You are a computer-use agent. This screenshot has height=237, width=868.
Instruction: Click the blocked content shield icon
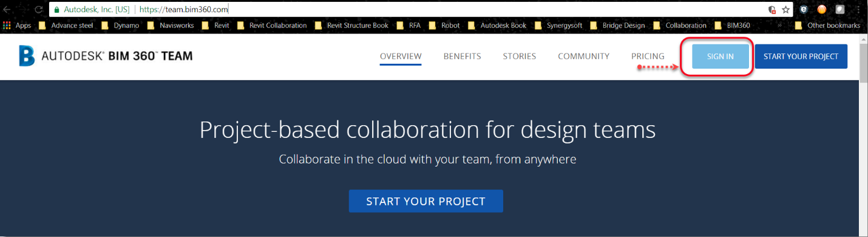click(x=772, y=10)
